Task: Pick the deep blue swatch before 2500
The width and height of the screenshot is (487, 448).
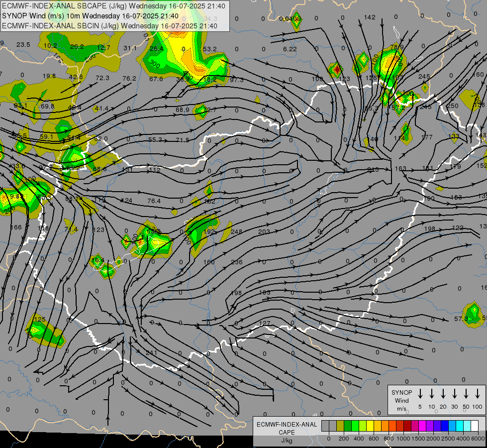Action: pyautogui.click(x=444, y=426)
